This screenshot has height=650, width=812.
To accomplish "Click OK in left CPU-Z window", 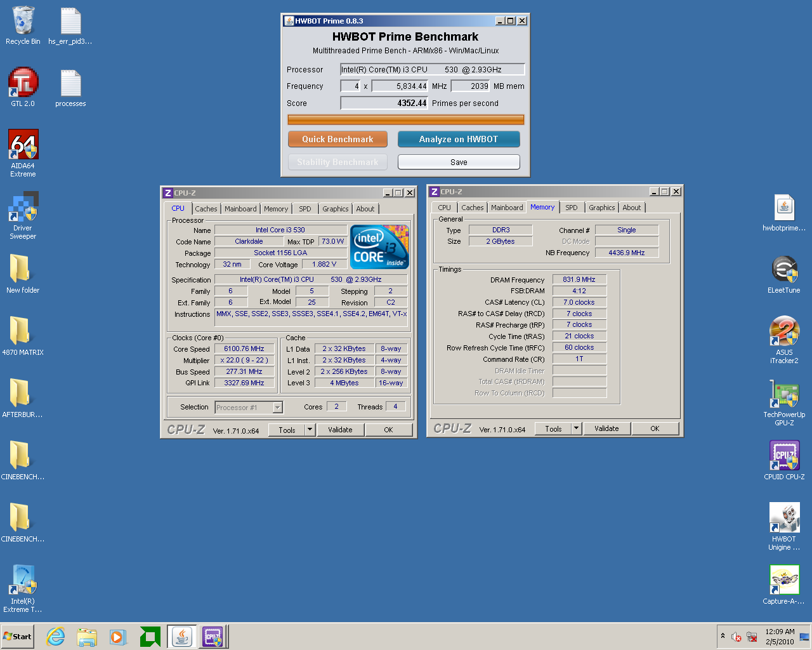I will [388, 430].
